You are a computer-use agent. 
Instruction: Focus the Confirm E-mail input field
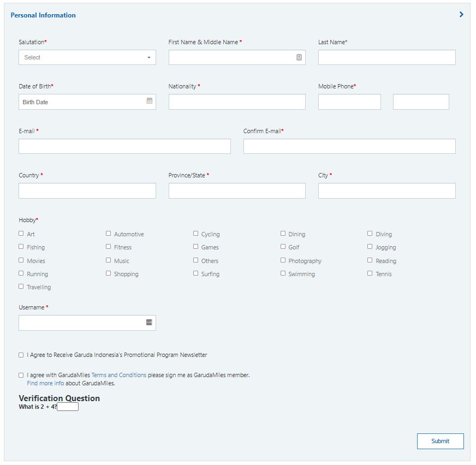point(349,146)
